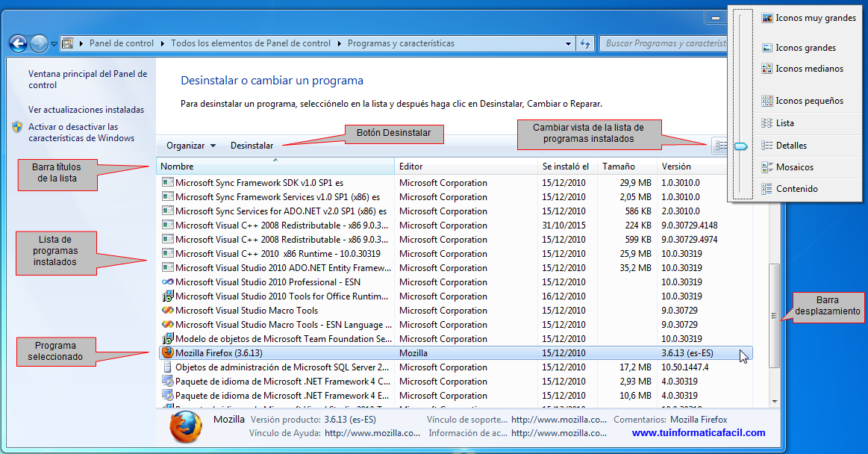Open Vínculo de soporte mozilla URL
Screen dimensions: 868x454
click(558, 420)
